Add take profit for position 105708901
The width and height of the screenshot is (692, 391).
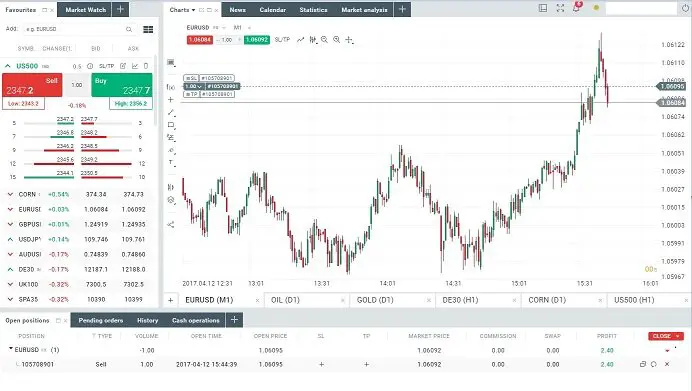pos(366,365)
